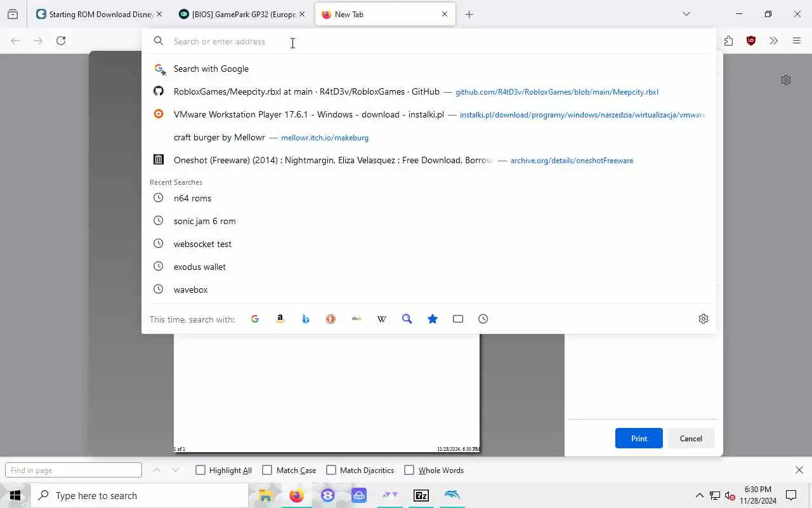Enable the Match Diacritics checkbox
The image size is (812, 508).
[331, 470]
